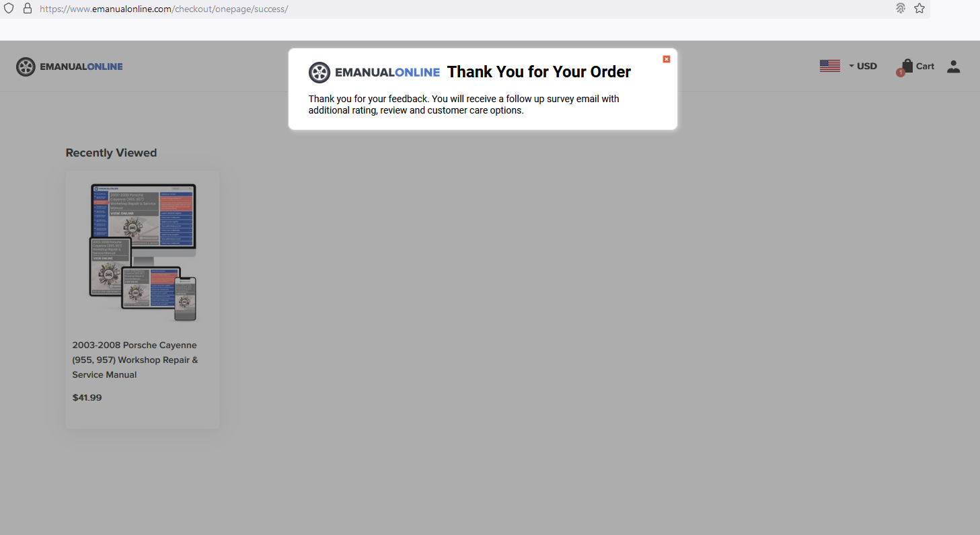Click the fingerprint reader icon near the star
Viewport: 980px width, 535px height.
tap(901, 8)
